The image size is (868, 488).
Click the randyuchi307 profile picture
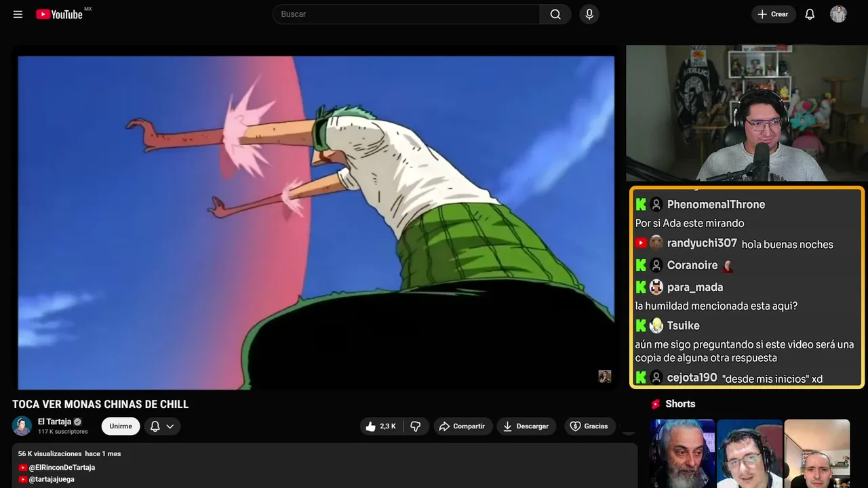pos(656,243)
